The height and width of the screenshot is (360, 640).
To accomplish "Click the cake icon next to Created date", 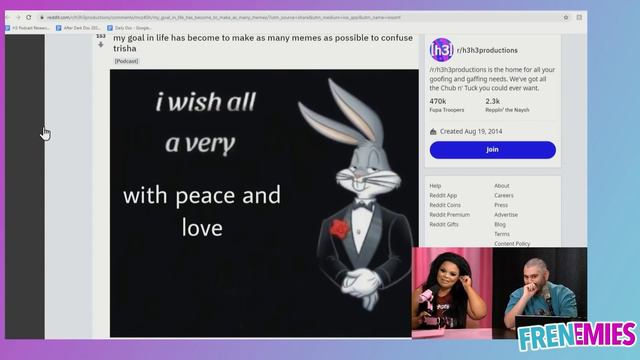I will pos(433,131).
